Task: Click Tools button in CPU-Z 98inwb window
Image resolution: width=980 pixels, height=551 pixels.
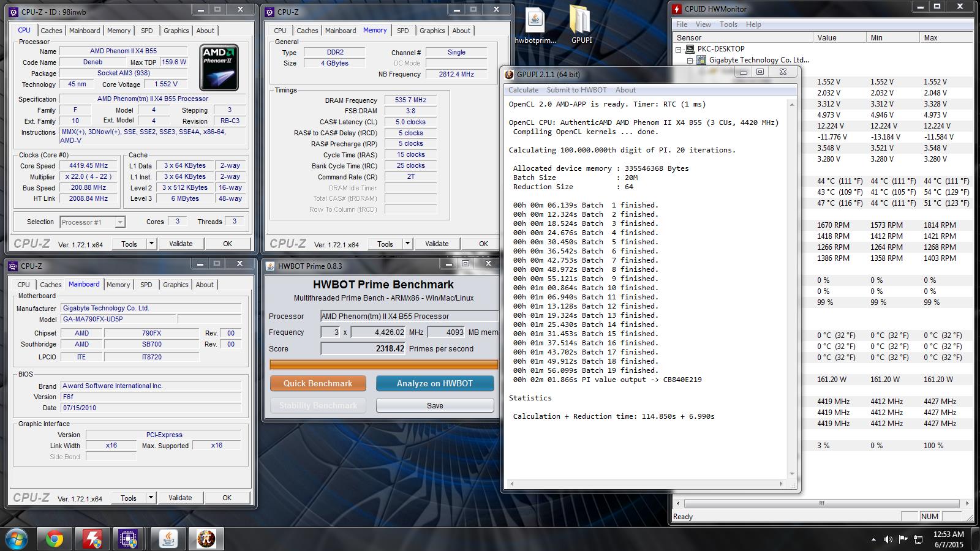Action: [129, 244]
